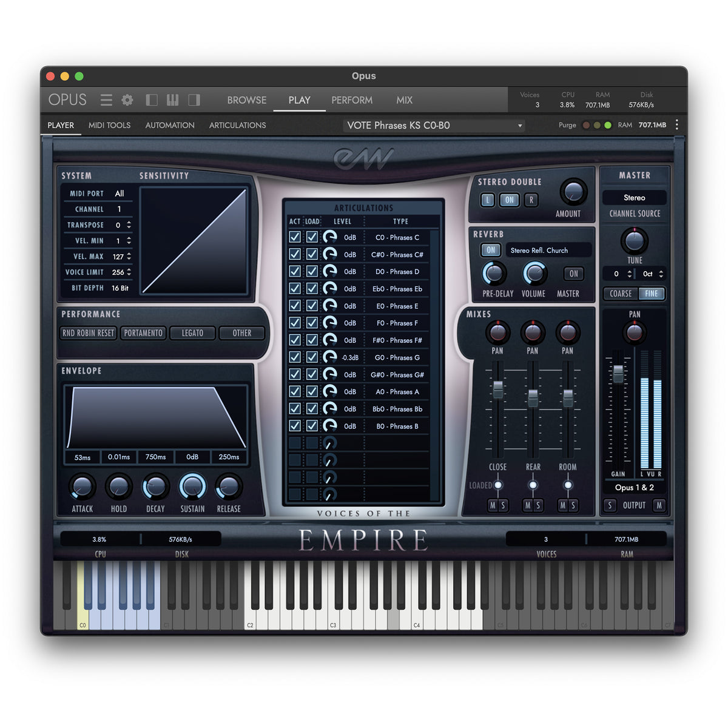Uncheck ACT for B0 - Phrases B
Screen dimensions: 728x728
click(295, 426)
